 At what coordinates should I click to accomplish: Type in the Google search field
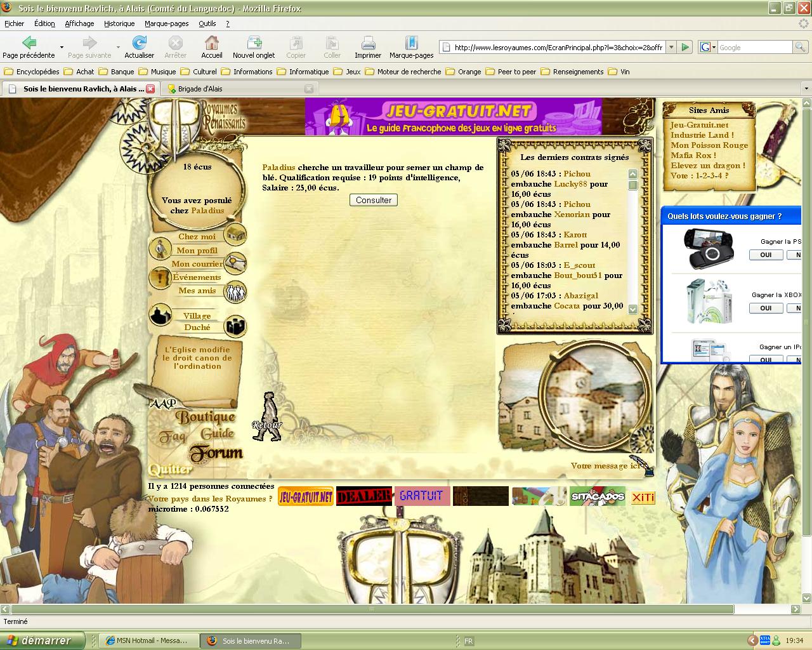[x=754, y=47]
